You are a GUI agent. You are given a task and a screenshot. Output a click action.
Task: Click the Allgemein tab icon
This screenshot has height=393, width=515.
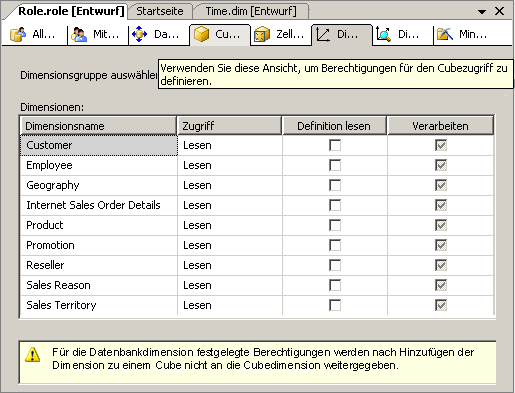pyautogui.click(x=18, y=34)
